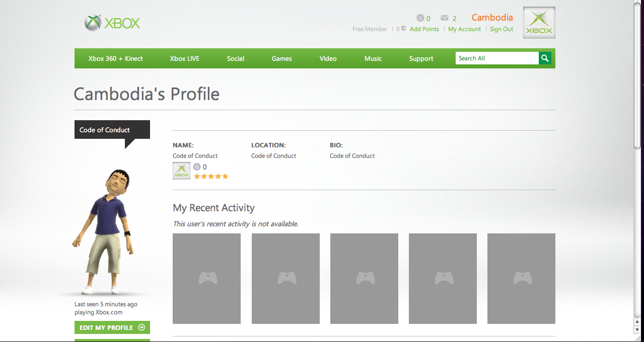Viewport: 644px width, 342px height.
Task: Click the scrollbar down arrow
Action: tap(637, 329)
